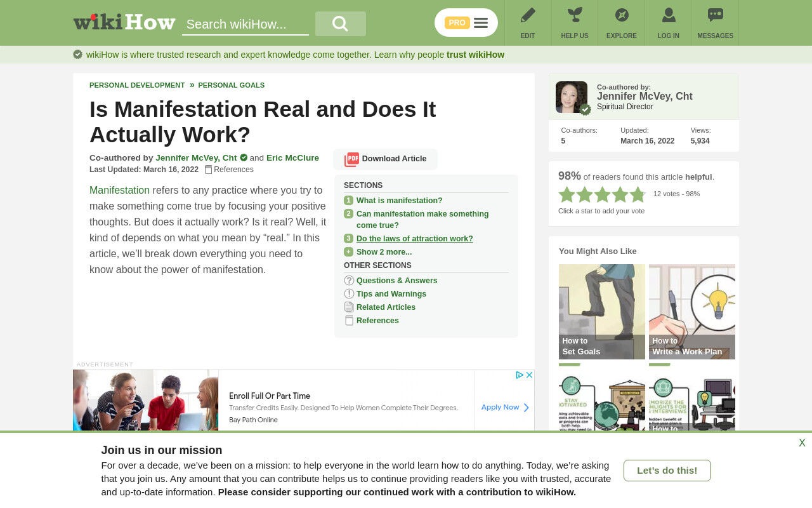Open the Help Us sprout icon
Viewport: 812px width, 508px height.
click(x=575, y=15)
